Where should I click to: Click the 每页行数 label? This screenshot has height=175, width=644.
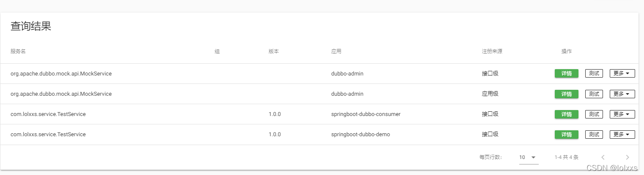[x=491, y=157]
